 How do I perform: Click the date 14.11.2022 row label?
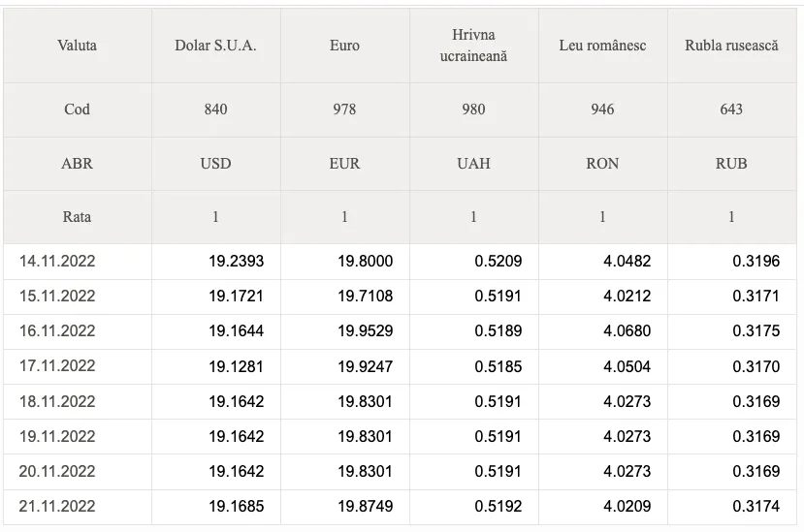tap(57, 261)
